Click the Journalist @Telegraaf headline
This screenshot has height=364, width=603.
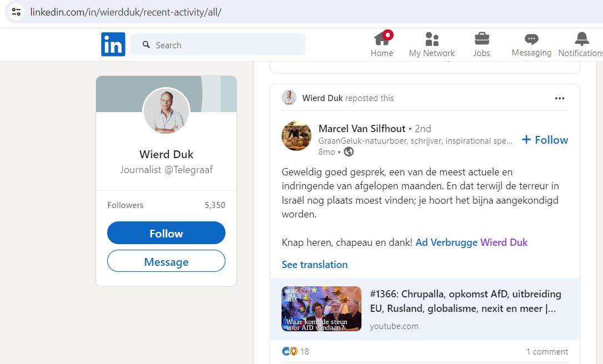[166, 170]
